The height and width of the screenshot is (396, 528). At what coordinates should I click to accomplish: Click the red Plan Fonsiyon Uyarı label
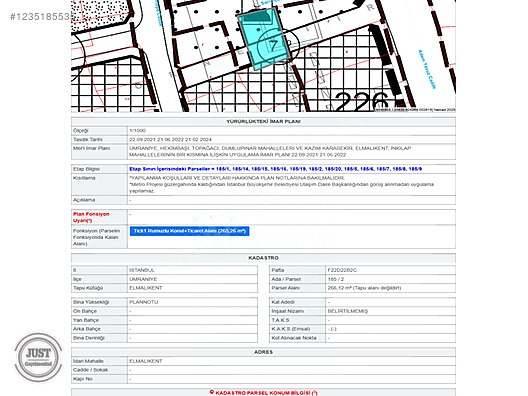[91, 217]
